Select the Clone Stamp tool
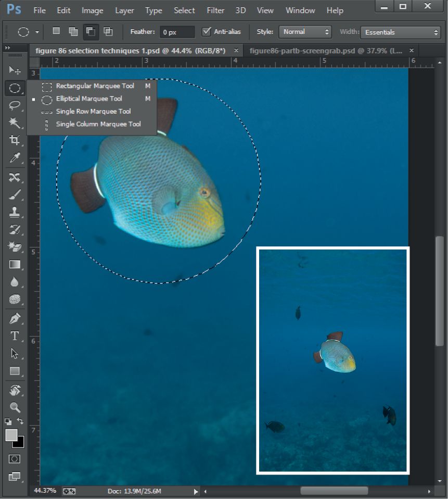Viewport: 448px width, 499px height. click(x=15, y=212)
